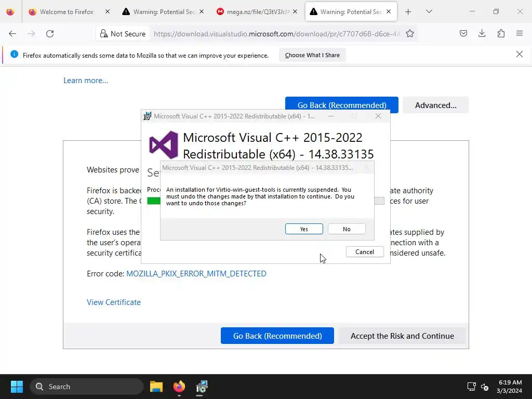The height and width of the screenshot is (399, 532).
Task: Click the taskbar Search box
Action: point(87,387)
